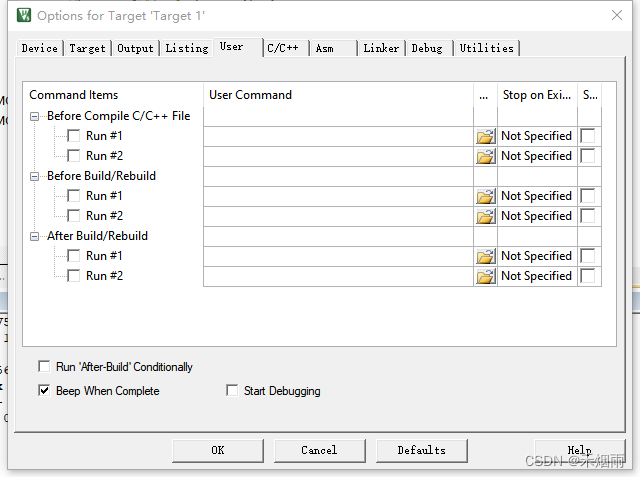Close the Options for Target dialog

[616, 15]
